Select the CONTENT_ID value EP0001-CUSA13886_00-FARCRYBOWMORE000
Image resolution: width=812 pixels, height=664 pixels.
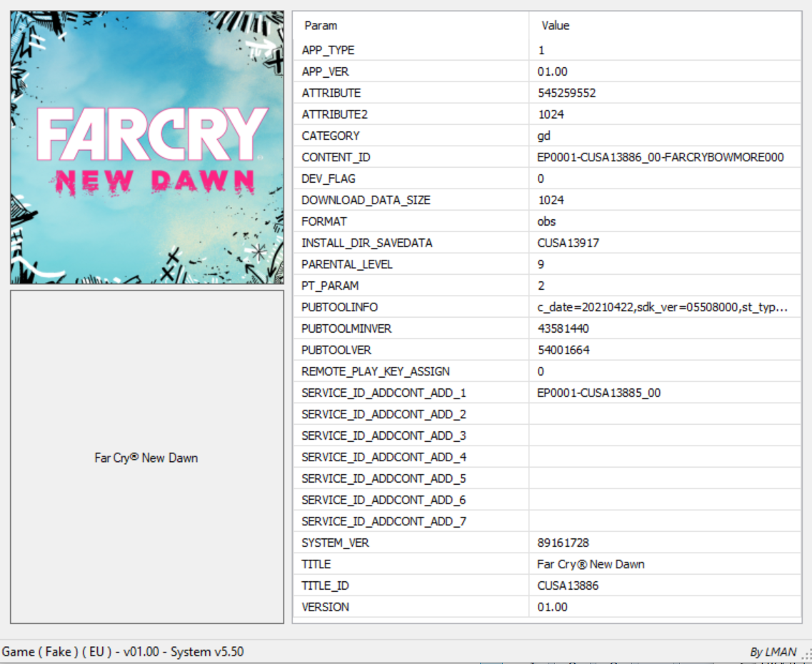tap(661, 157)
